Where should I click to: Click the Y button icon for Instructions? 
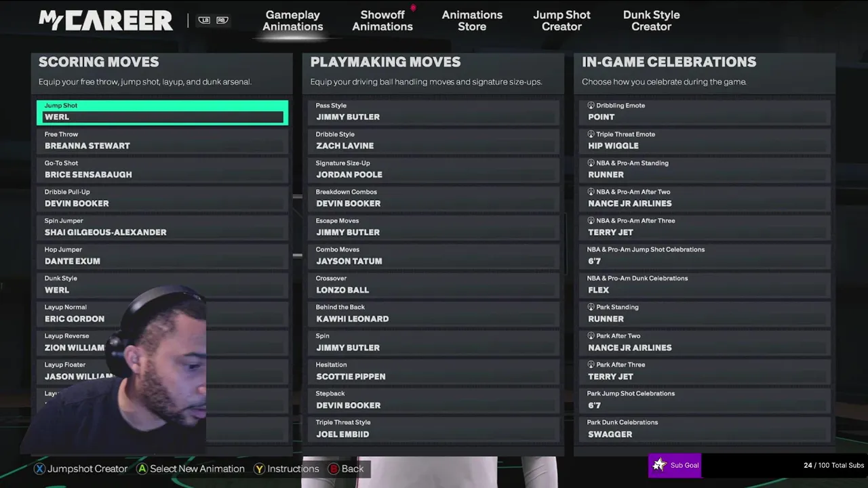click(x=259, y=468)
